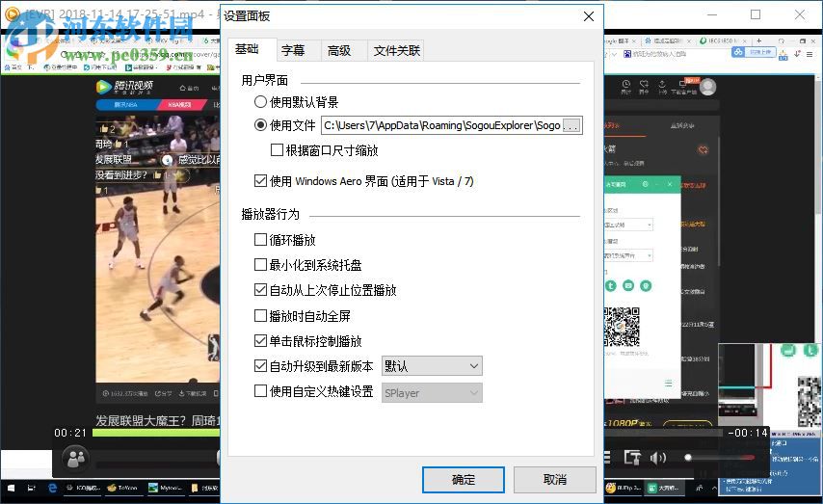Click the background file path field
This screenshot has height=504, width=823.
tap(441, 125)
